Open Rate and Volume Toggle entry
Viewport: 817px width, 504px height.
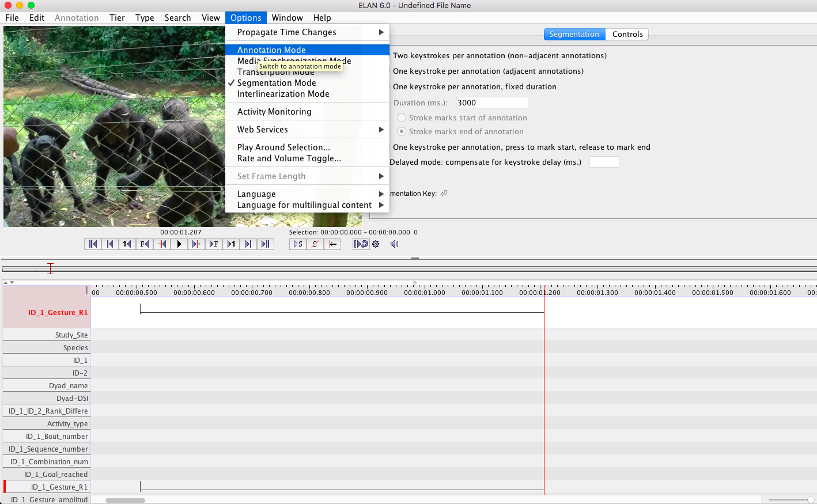click(308, 158)
